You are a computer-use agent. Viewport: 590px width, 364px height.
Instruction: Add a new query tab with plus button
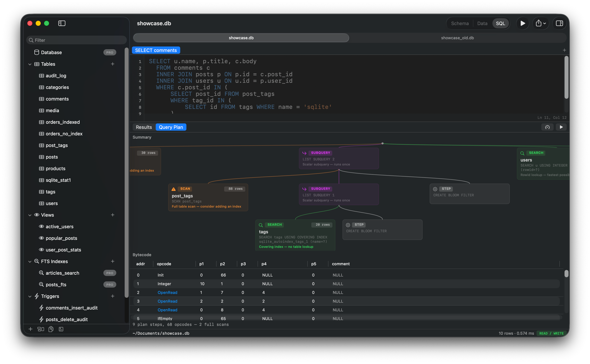tap(564, 50)
